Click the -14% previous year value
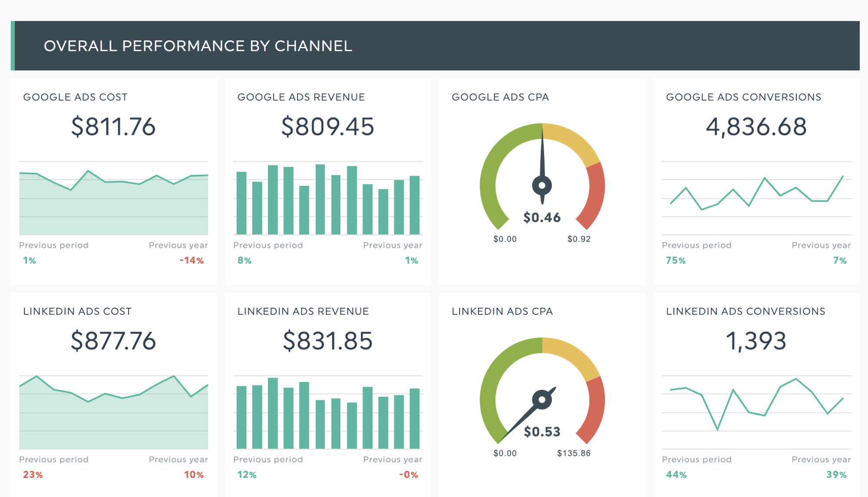 (191, 260)
